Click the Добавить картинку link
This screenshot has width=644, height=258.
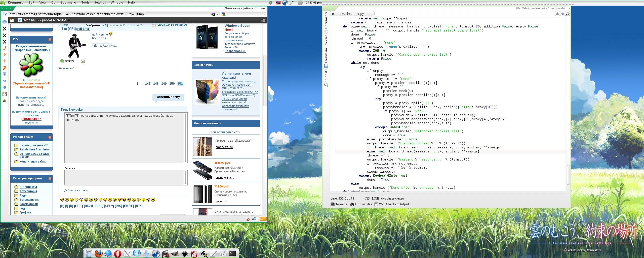click(76, 190)
